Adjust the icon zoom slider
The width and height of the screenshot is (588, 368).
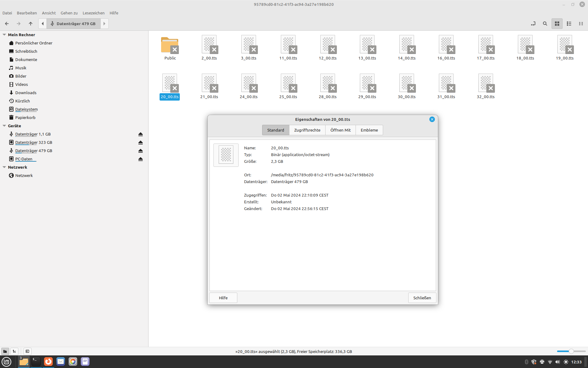pos(571,351)
